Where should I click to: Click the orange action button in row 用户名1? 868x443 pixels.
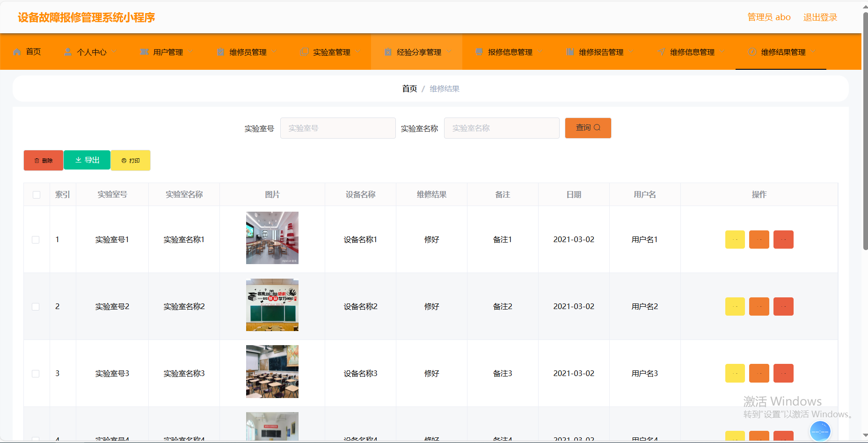[x=759, y=240]
